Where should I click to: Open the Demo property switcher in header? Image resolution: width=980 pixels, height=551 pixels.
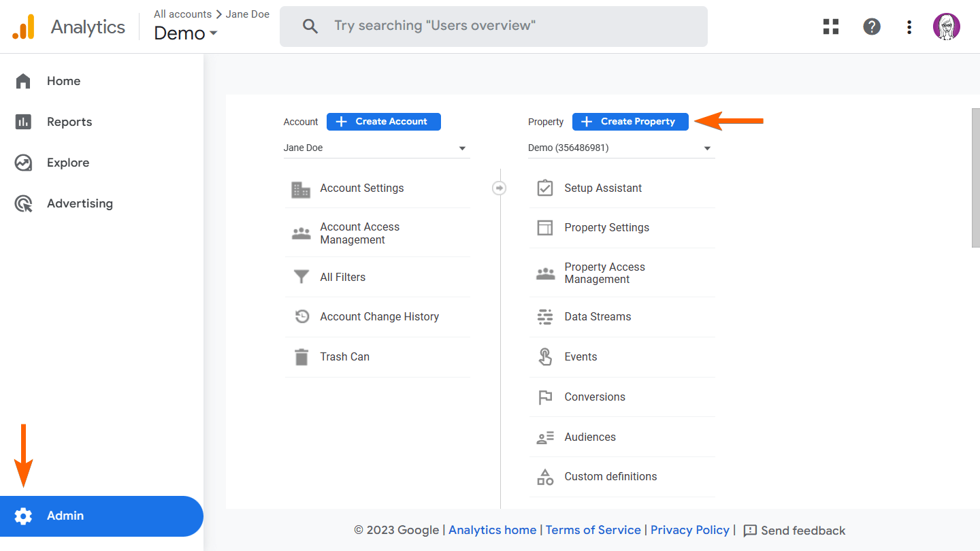point(186,33)
